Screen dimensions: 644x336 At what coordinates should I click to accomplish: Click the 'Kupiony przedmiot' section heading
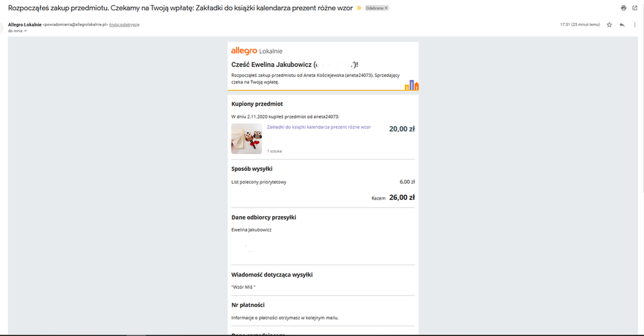point(257,104)
